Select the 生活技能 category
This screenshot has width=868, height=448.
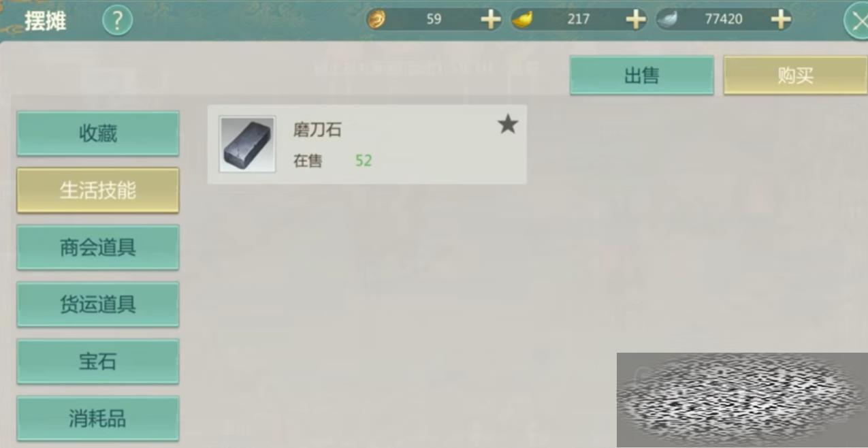point(98,191)
